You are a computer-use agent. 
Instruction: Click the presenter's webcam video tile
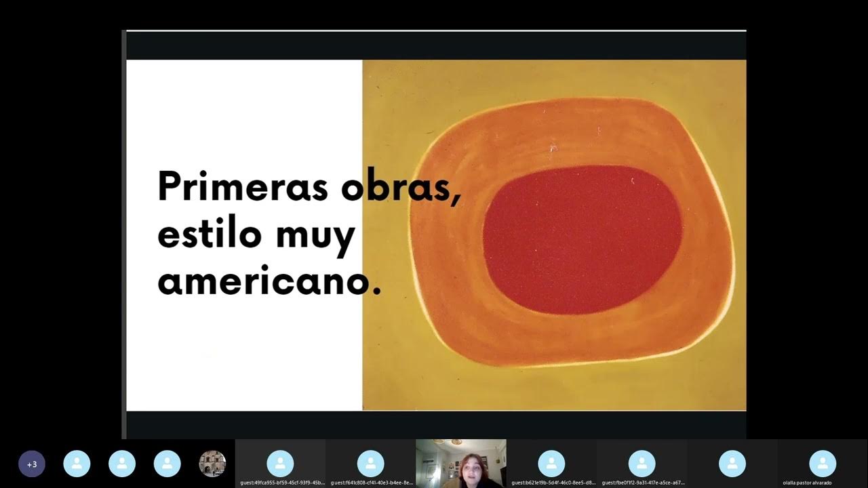[460, 464]
